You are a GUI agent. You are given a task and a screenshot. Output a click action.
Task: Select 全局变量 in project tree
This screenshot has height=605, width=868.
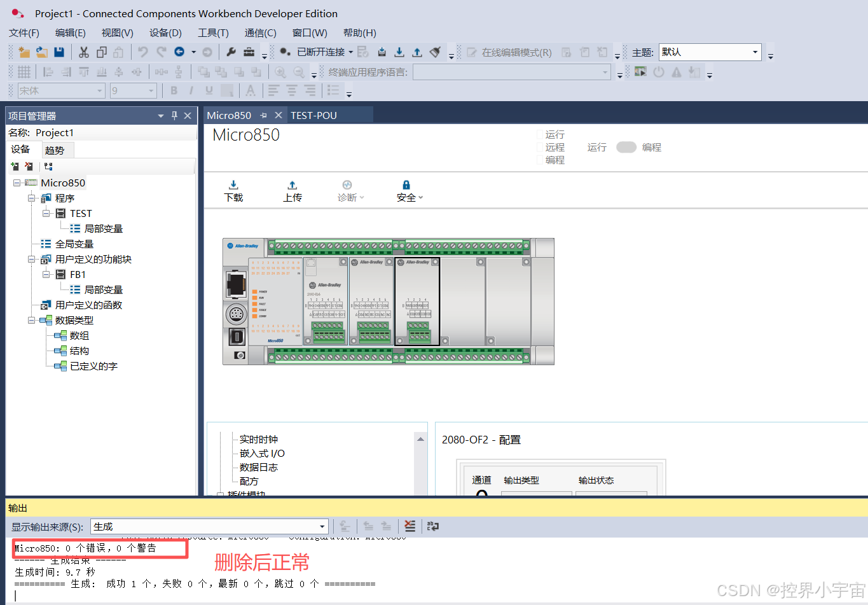point(74,244)
